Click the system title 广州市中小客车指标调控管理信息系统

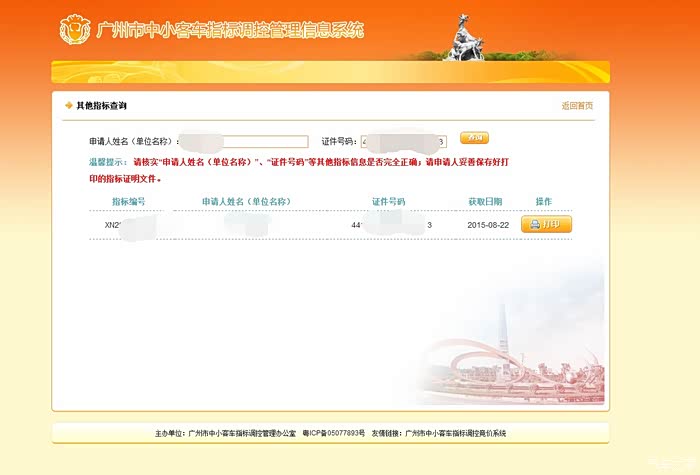click(x=230, y=30)
